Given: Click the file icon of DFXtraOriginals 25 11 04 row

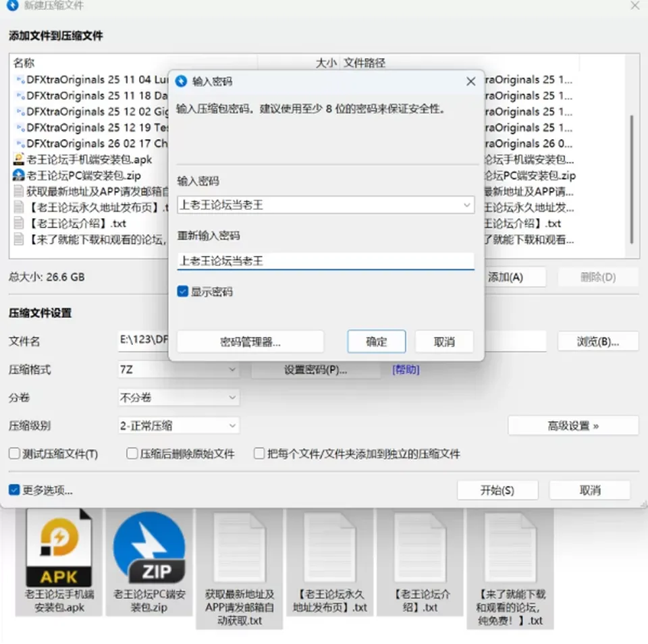Looking at the screenshot, I should (x=20, y=80).
